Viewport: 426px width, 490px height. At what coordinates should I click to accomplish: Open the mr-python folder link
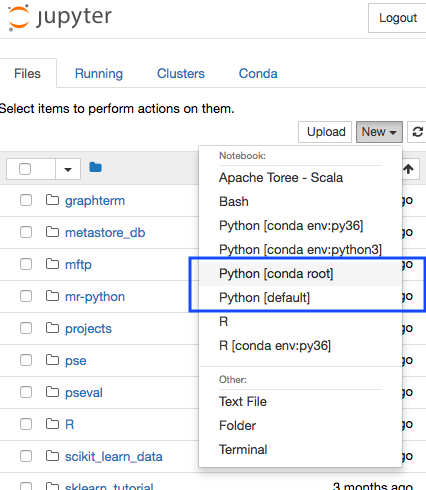point(95,297)
